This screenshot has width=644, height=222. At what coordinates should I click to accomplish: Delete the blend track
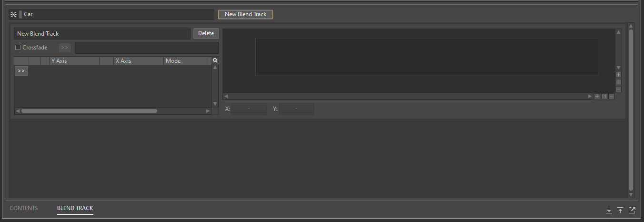(x=206, y=33)
